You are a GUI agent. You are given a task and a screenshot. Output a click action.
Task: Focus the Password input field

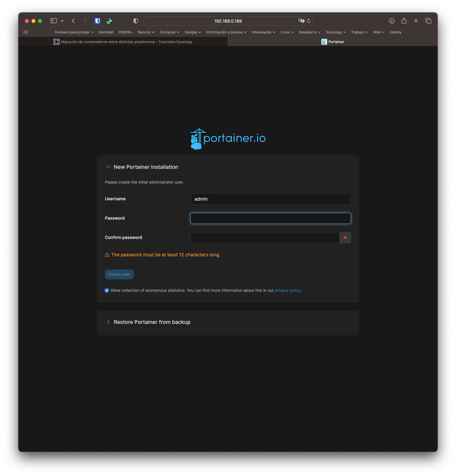click(270, 218)
